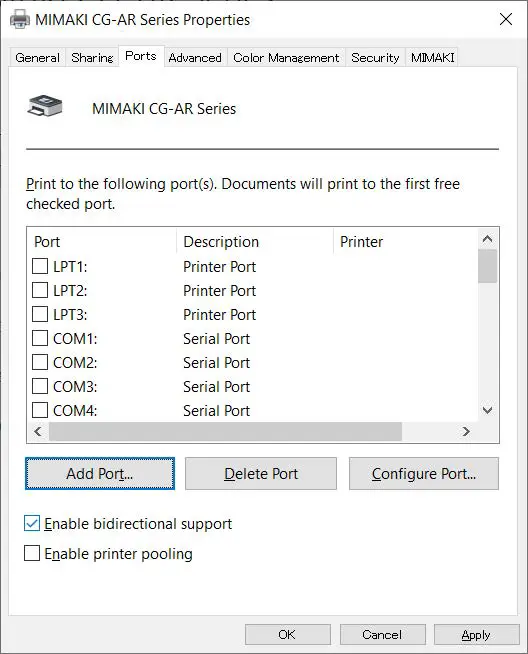Switch to the General tab
Image resolution: width=528 pixels, height=654 pixels.
pyautogui.click(x=37, y=58)
